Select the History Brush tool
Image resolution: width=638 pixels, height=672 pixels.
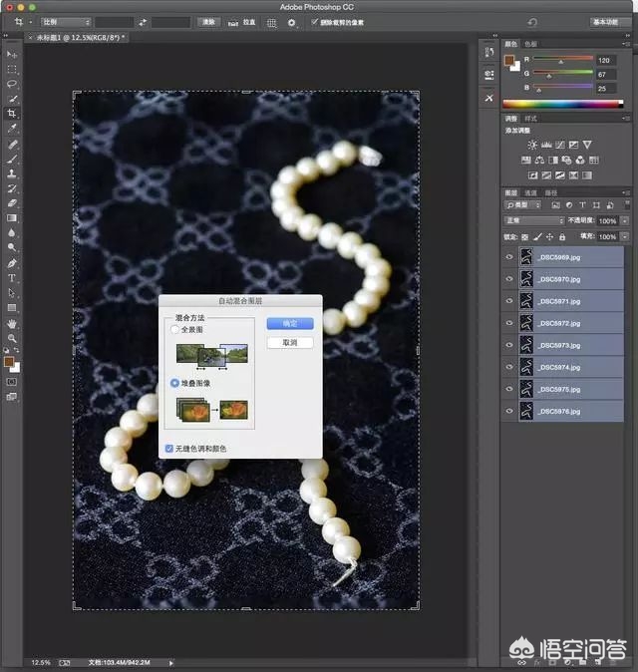click(x=12, y=188)
